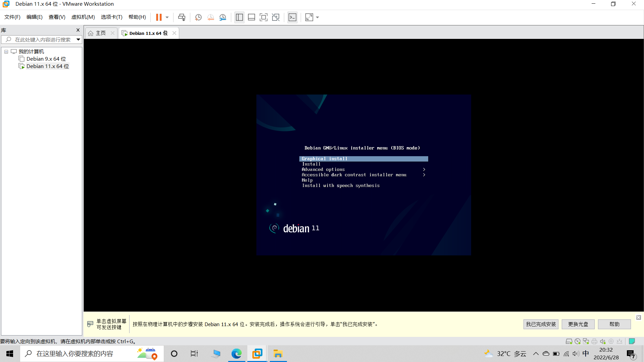Switch to the 主页 tab
The height and width of the screenshot is (362, 644).
(97, 33)
